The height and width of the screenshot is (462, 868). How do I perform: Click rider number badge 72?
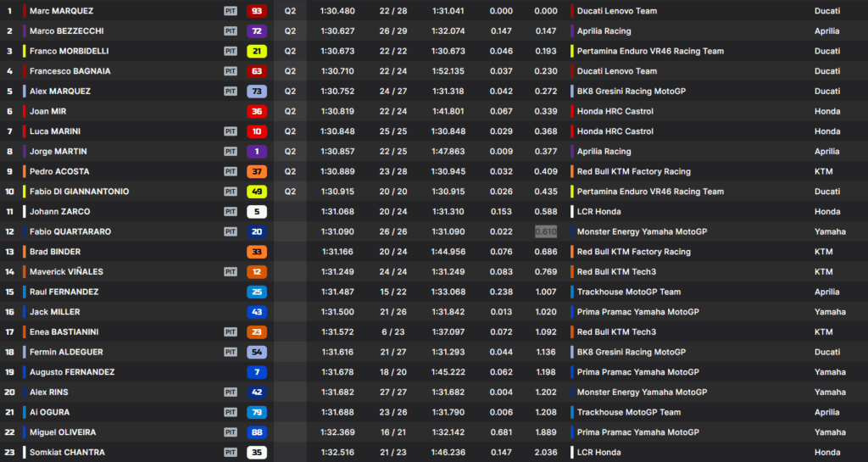pyautogui.click(x=257, y=31)
